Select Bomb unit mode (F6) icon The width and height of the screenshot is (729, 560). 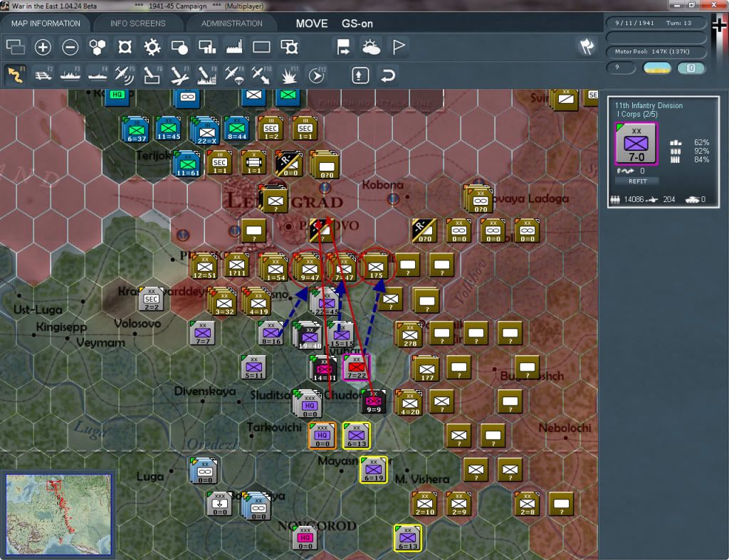click(152, 75)
